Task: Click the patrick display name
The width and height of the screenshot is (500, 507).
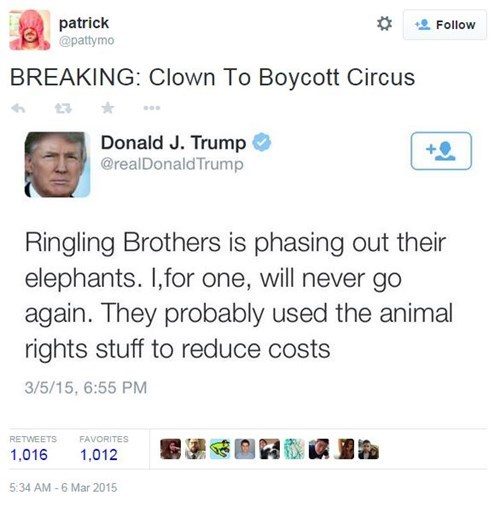Action: click(84, 23)
